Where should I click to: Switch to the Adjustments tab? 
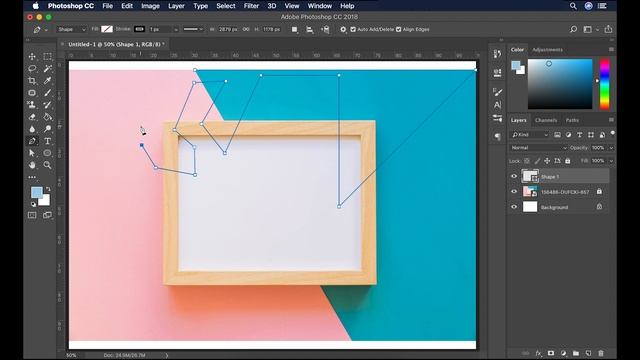tap(547, 49)
